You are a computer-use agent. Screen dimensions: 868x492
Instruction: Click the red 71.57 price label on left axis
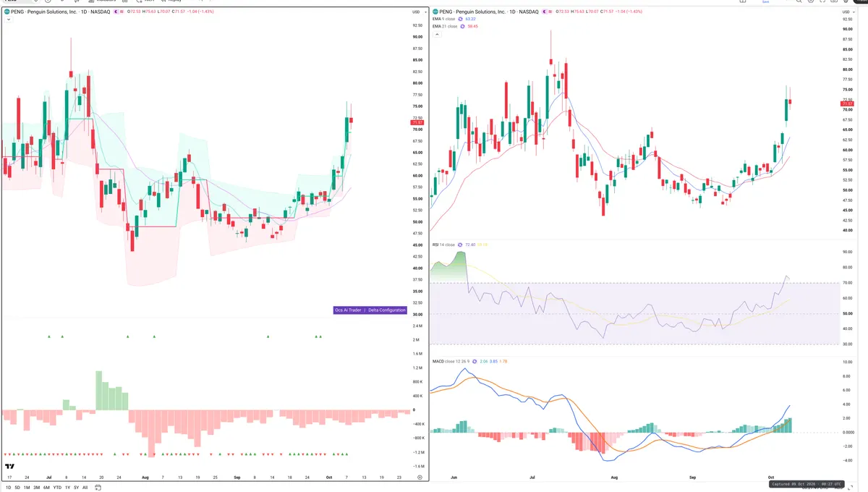pos(417,122)
